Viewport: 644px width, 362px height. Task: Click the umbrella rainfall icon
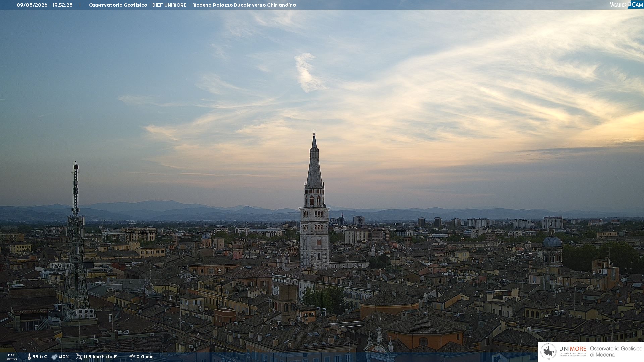pos(132,357)
